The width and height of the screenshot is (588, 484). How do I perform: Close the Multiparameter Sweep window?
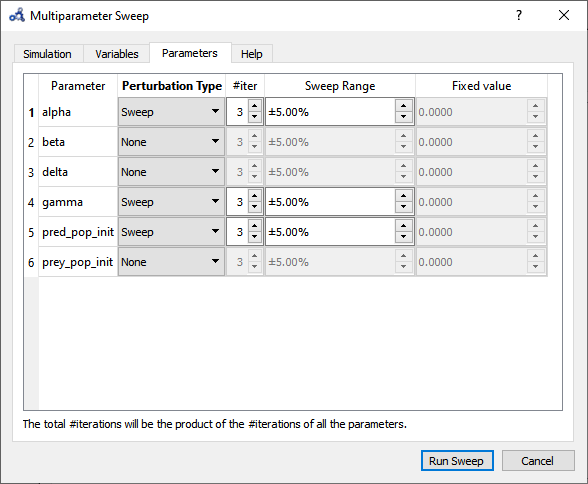click(x=564, y=15)
